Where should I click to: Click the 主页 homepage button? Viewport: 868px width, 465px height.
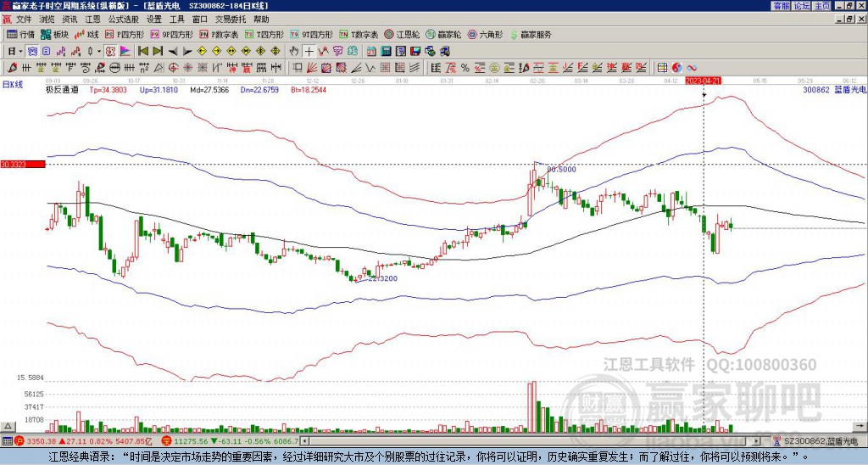[822, 6]
